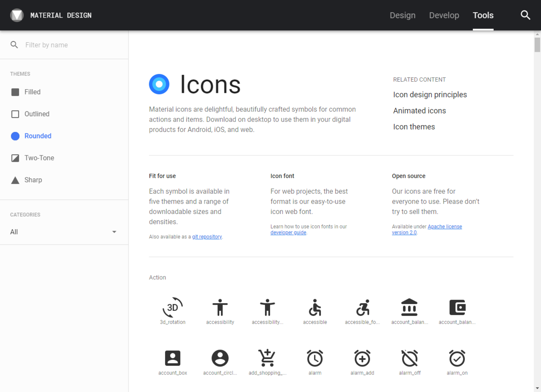Click the Open source heading
Image resolution: width=541 pixels, height=392 pixels.
click(x=408, y=176)
